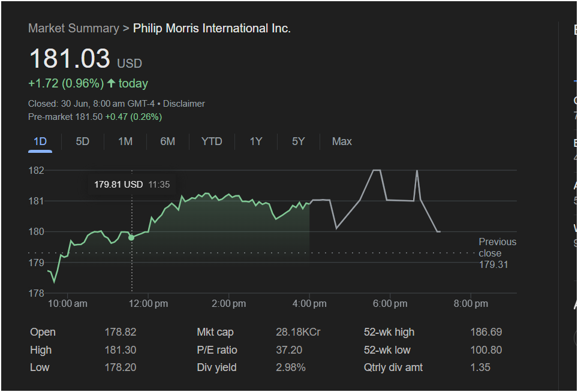Image resolution: width=578 pixels, height=392 pixels.
Task: Click the Pre-market 181.50 text
Action: pyautogui.click(x=65, y=117)
